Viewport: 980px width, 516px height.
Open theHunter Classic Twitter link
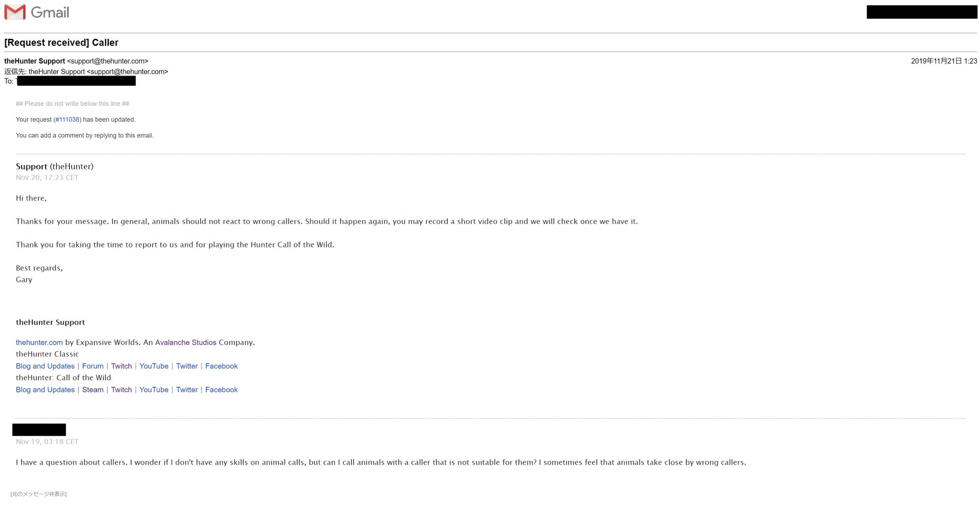187,366
